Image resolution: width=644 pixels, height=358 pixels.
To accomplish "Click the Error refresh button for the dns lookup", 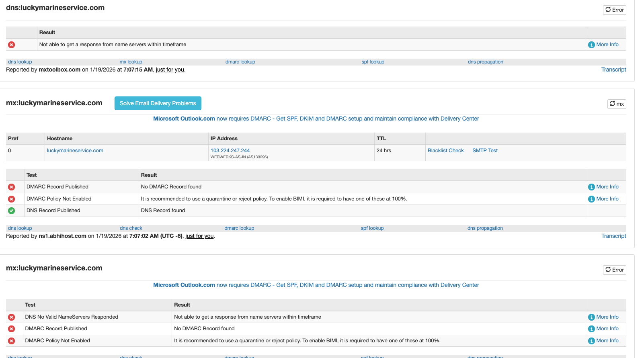I will pos(614,10).
